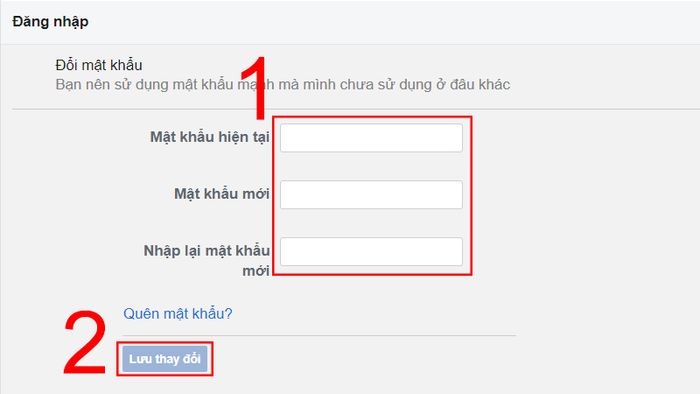Click the divider line under the password description
Image resolution: width=700 pixels, height=394 pixels.
tap(356, 109)
